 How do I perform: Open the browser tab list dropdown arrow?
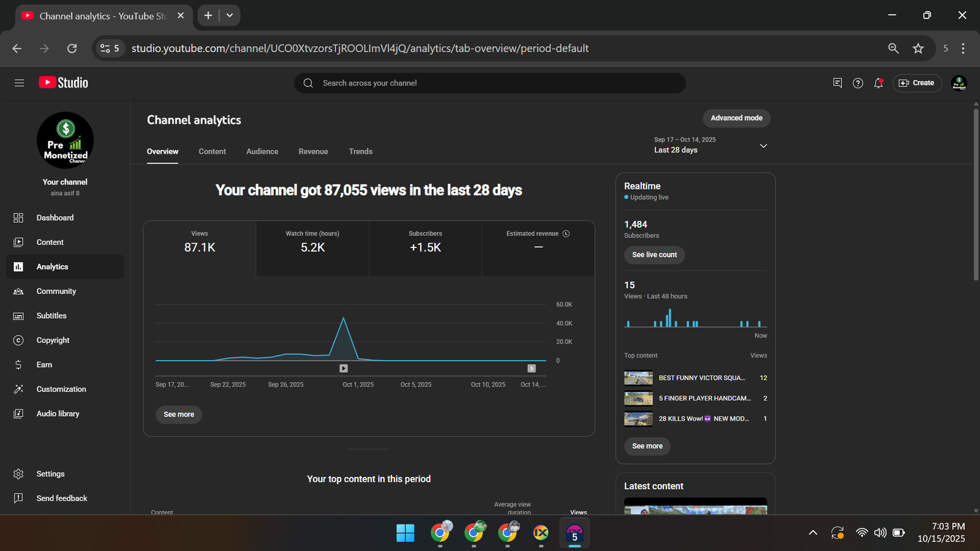[230, 16]
